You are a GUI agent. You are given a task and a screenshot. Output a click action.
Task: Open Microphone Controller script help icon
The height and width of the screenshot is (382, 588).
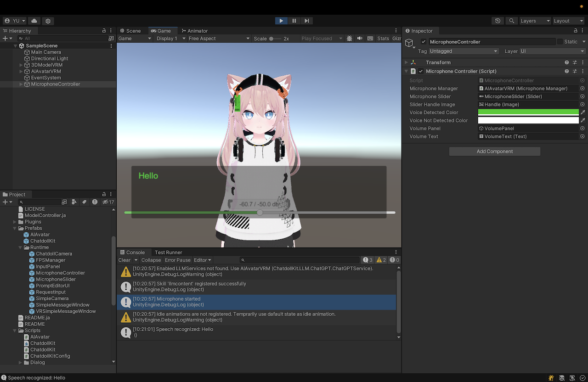pos(567,71)
